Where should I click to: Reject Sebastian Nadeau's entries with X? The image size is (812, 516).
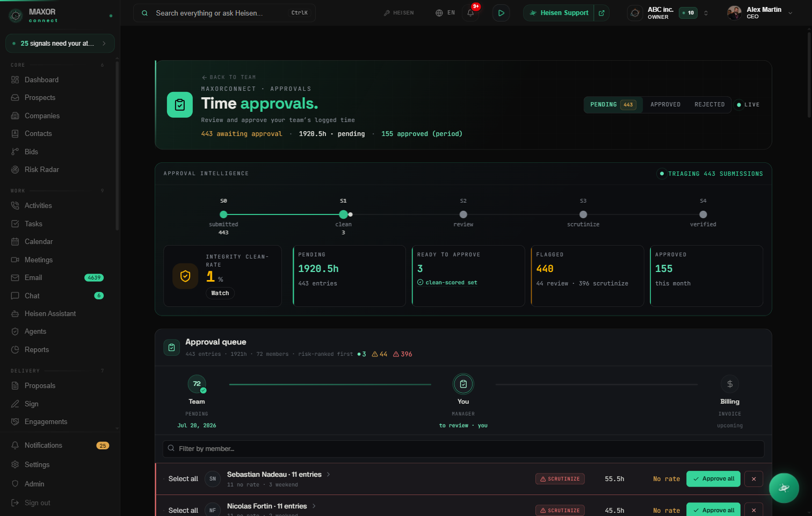click(x=753, y=479)
